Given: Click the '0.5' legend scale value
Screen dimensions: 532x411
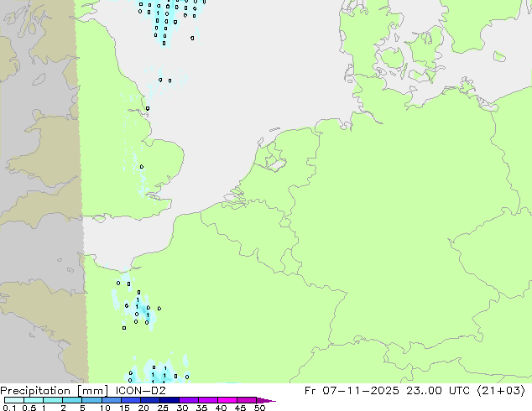Looking at the screenshot, I should (29, 408).
